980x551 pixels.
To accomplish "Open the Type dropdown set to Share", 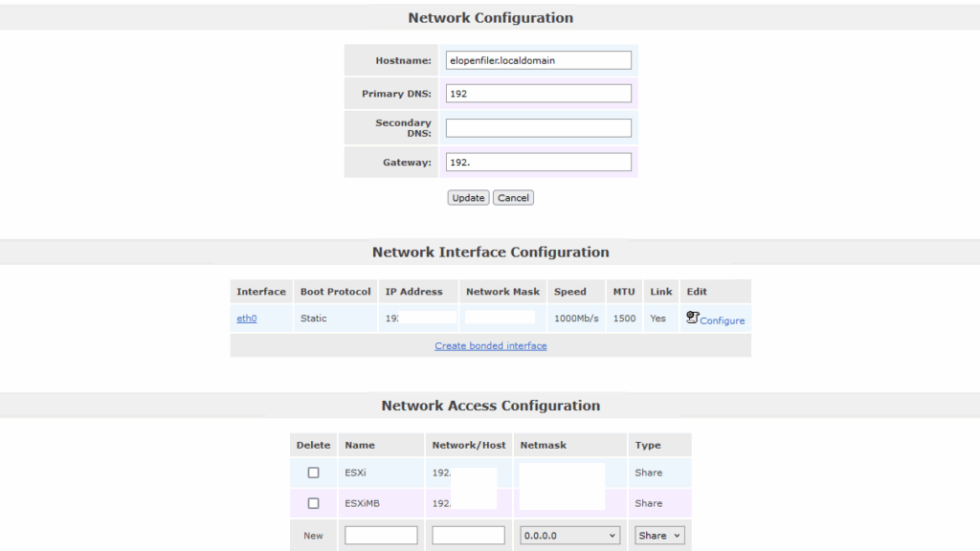I will (x=659, y=536).
